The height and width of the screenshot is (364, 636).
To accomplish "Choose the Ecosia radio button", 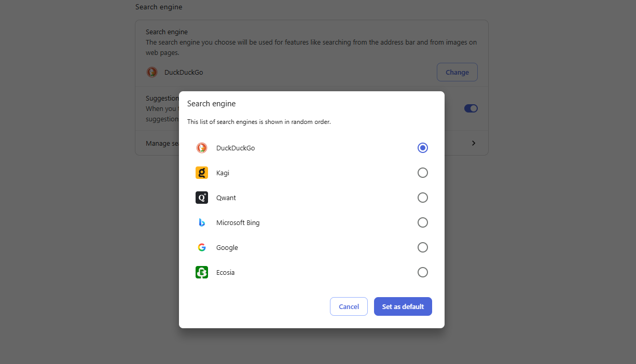I will (423, 272).
